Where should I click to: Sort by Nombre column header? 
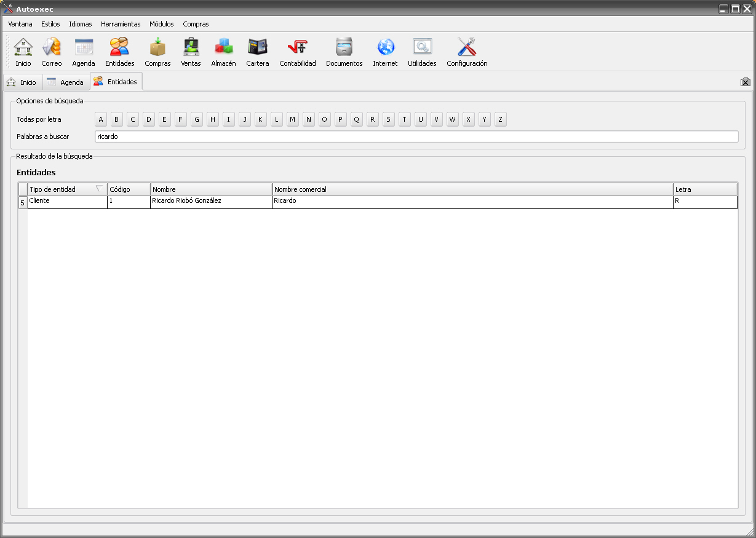pos(212,189)
